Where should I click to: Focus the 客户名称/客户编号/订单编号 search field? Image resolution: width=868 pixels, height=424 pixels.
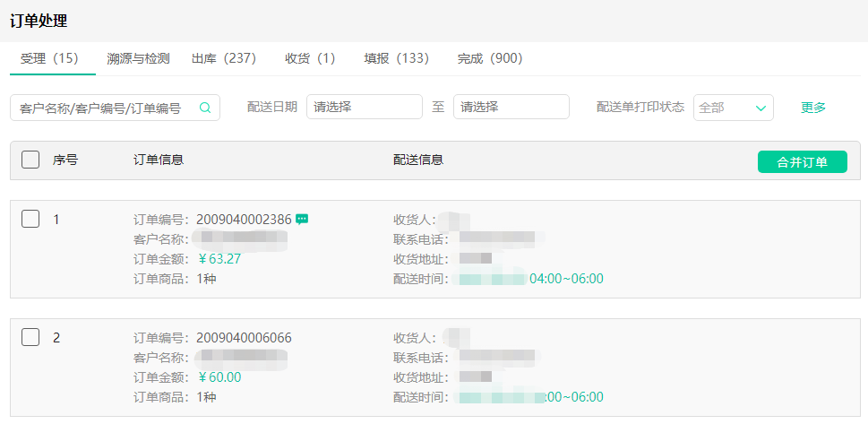(x=116, y=108)
